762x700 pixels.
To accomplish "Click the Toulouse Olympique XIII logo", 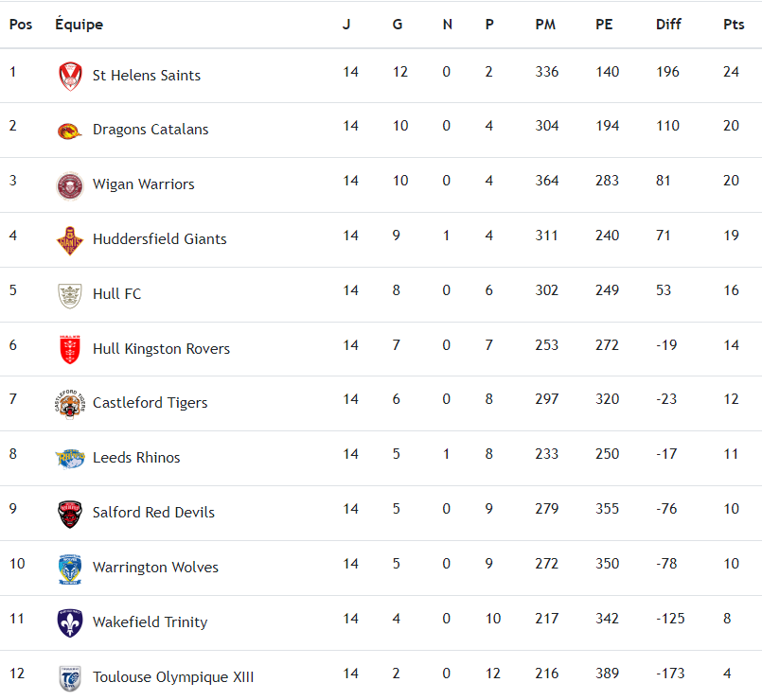I will pyautogui.click(x=69, y=677).
